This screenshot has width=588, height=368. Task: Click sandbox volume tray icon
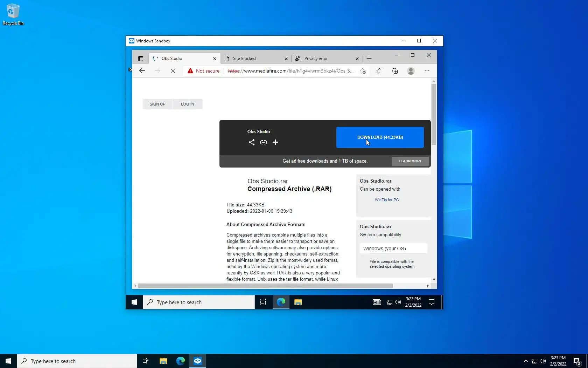(398, 302)
